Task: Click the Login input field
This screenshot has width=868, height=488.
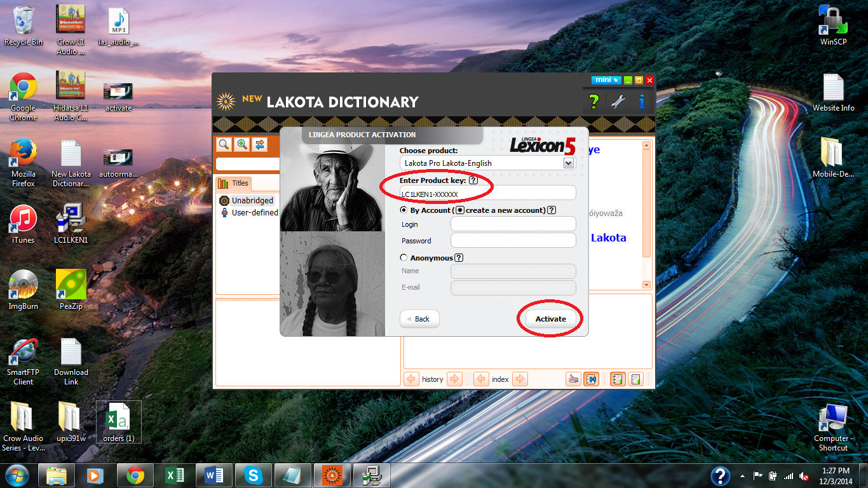Action: point(513,224)
